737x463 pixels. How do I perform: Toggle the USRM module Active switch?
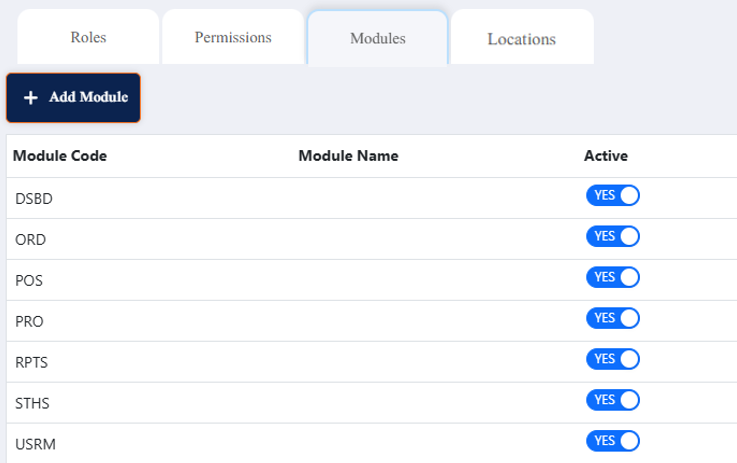point(612,441)
